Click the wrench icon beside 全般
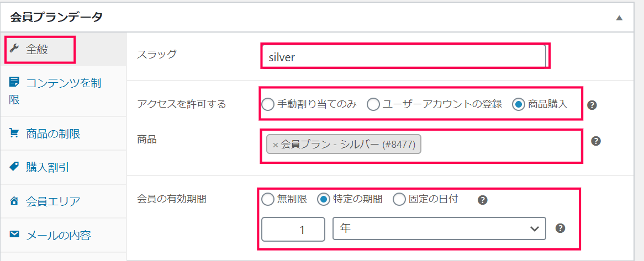644x261 pixels. coord(14,49)
